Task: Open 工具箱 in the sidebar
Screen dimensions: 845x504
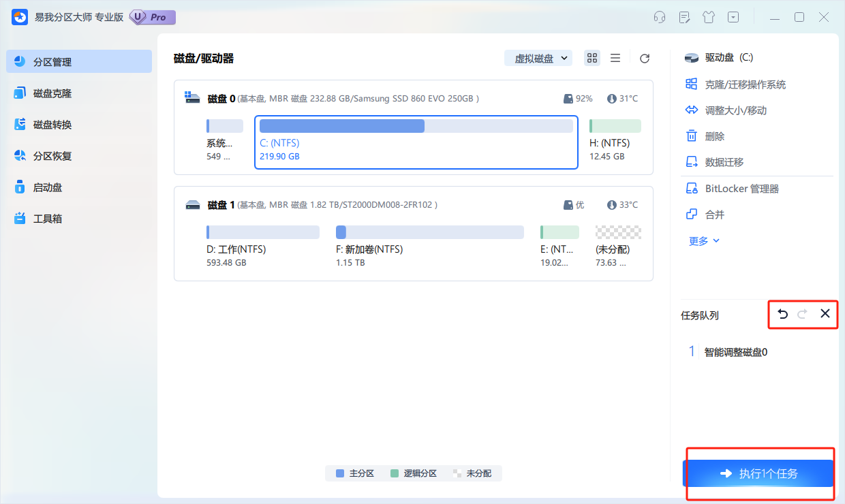Action: [x=79, y=219]
